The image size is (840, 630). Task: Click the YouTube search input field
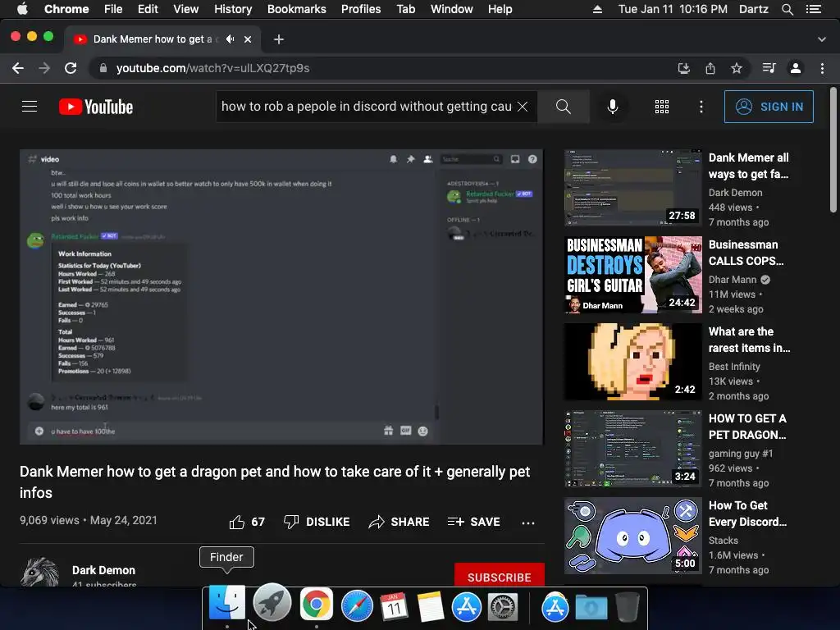point(367,107)
